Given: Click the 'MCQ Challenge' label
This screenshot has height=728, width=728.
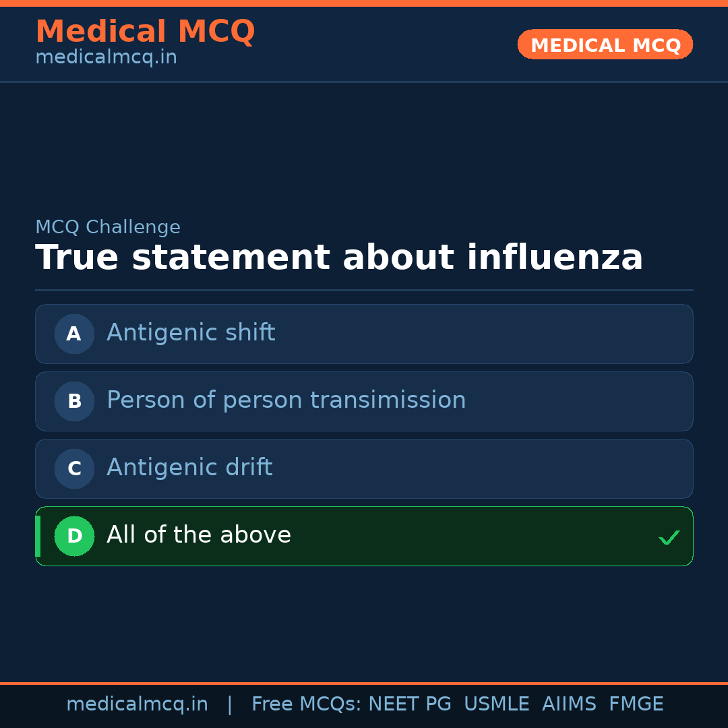Looking at the screenshot, I should click(x=108, y=228).
